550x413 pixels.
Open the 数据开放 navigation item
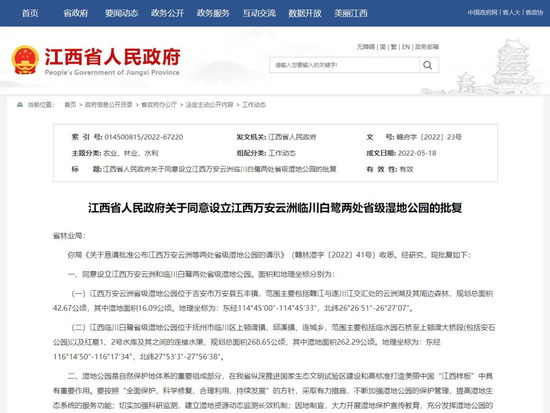point(305,13)
